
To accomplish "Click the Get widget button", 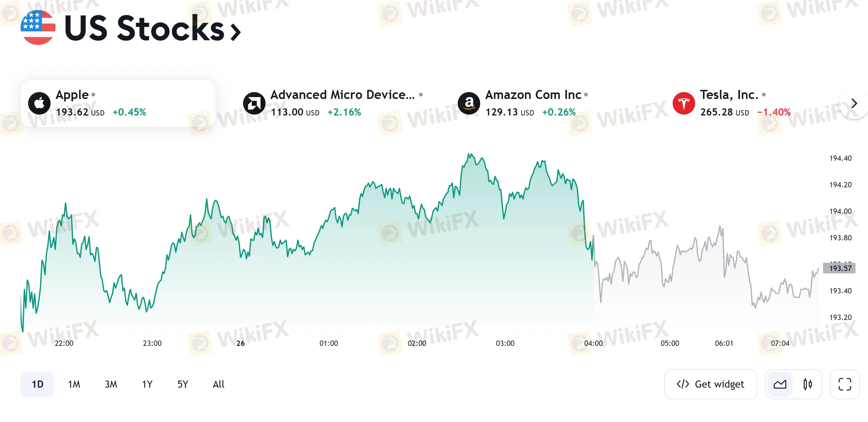I will pos(711,384).
